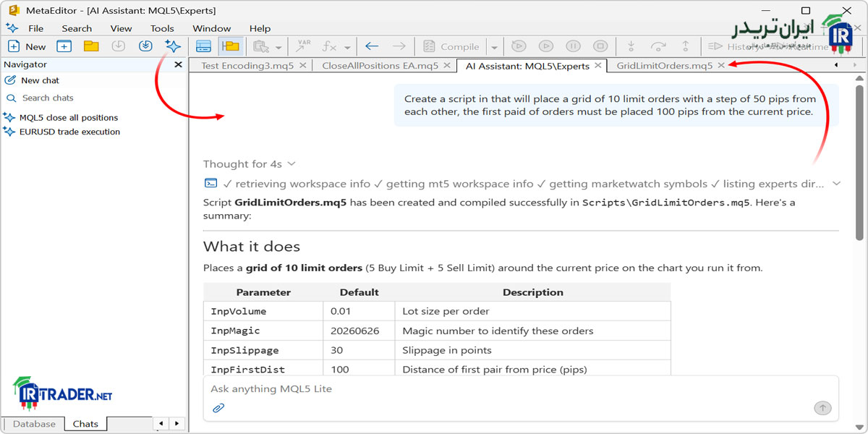Switch to the Database tab in Navigator

point(34,424)
